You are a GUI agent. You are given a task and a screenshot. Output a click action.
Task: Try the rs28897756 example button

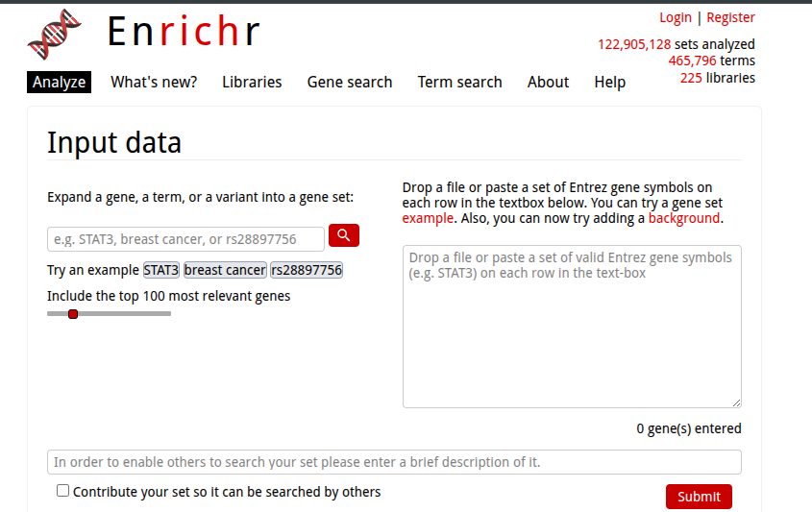[307, 270]
